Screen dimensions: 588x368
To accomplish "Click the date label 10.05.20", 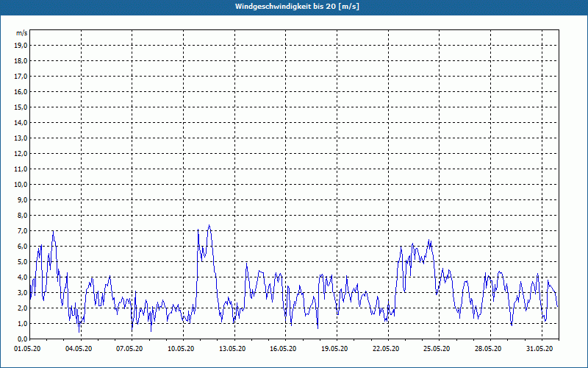I will click(181, 349).
